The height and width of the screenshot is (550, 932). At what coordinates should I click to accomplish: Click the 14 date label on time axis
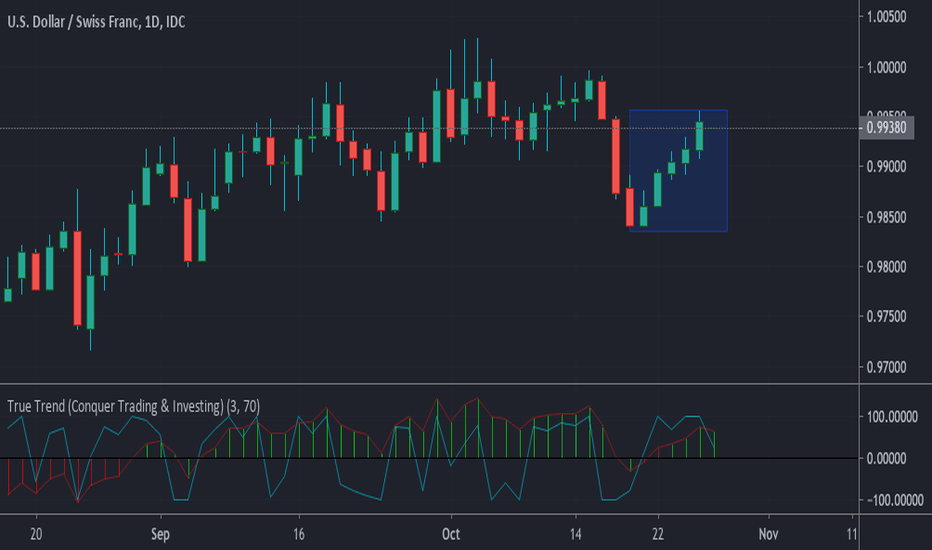[575, 534]
